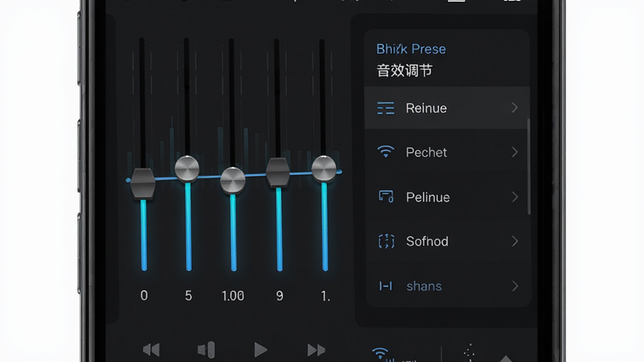Expand the Sofnod row chevron
Screen dimensions: 644x362
(x=514, y=241)
